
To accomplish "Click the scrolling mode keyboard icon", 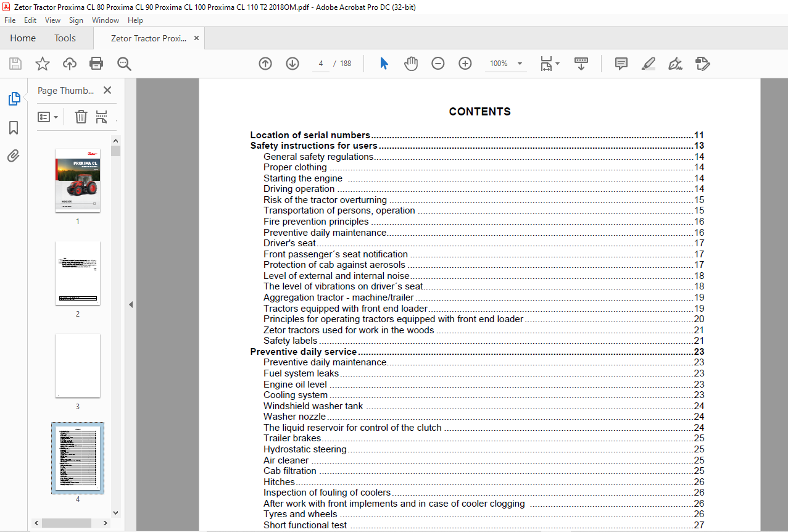I will (x=581, y=64).
